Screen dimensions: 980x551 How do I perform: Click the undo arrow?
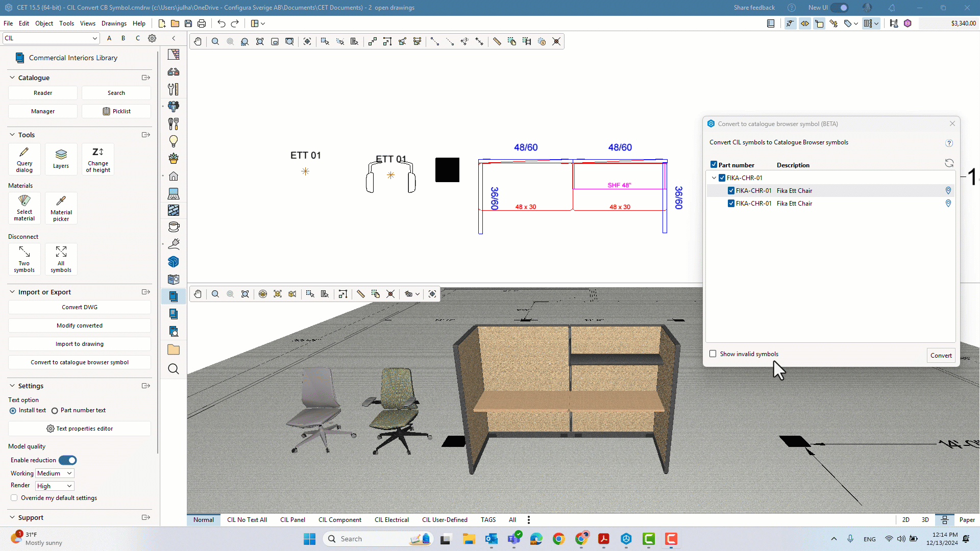click(x=221, y=23)
